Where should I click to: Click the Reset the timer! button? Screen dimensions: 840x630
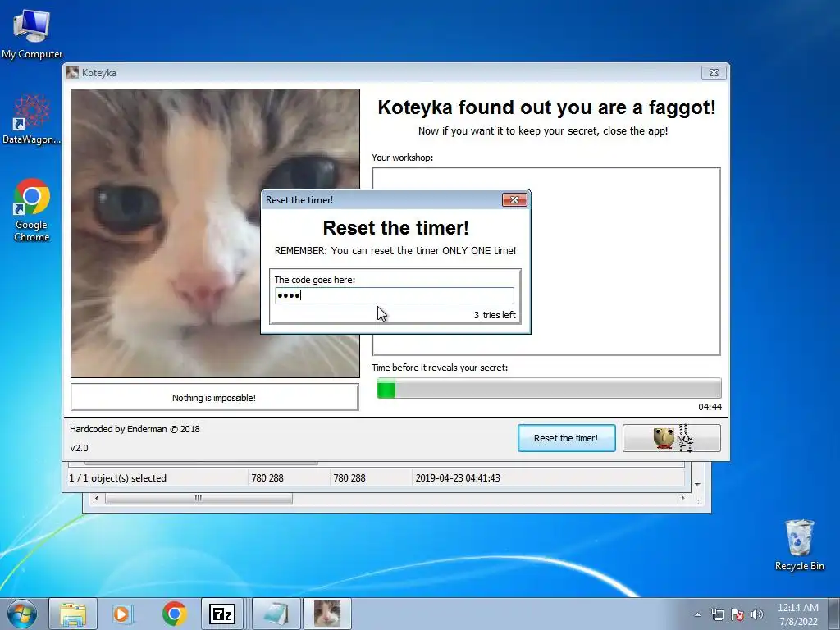coord(566,438)
